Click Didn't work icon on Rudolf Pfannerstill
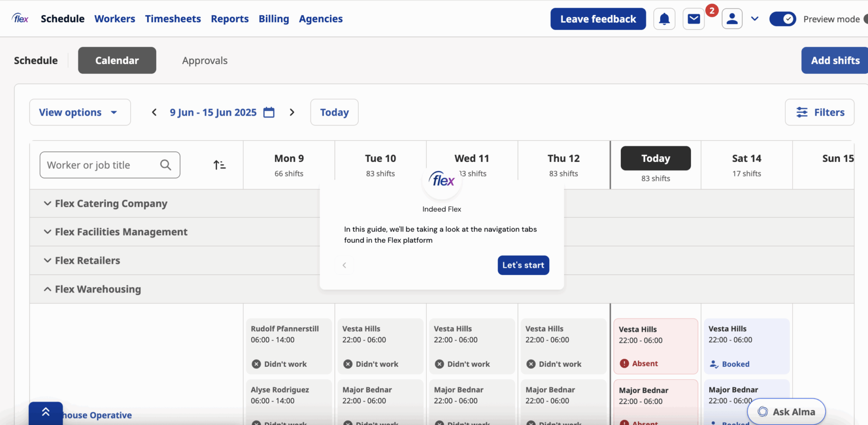 pyautogui.click(x=256, y=364)
